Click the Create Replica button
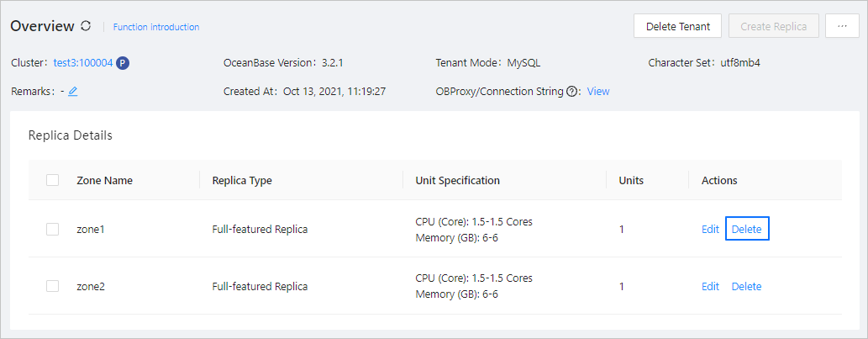 (x=774, y=26)
